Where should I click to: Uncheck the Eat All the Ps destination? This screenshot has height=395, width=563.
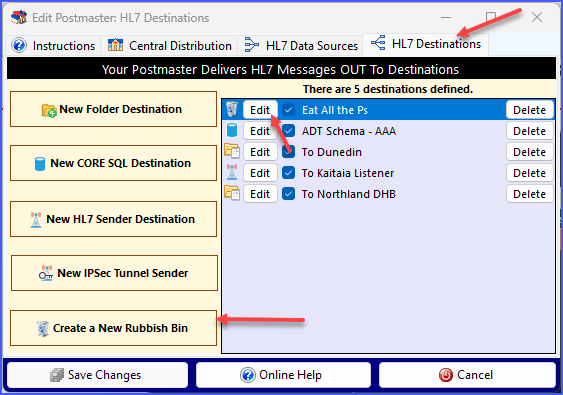point(288,110)
